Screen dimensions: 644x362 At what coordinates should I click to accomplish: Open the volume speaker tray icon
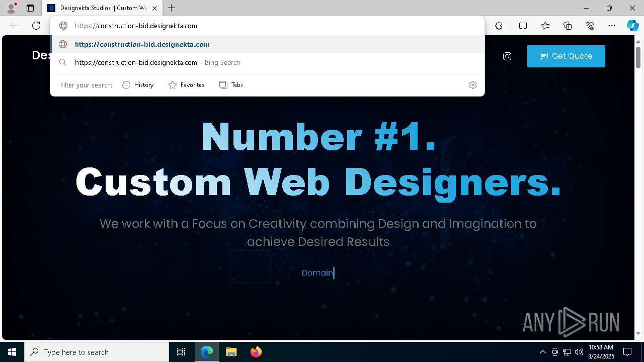pyautogui.click(x=579, y=352)
